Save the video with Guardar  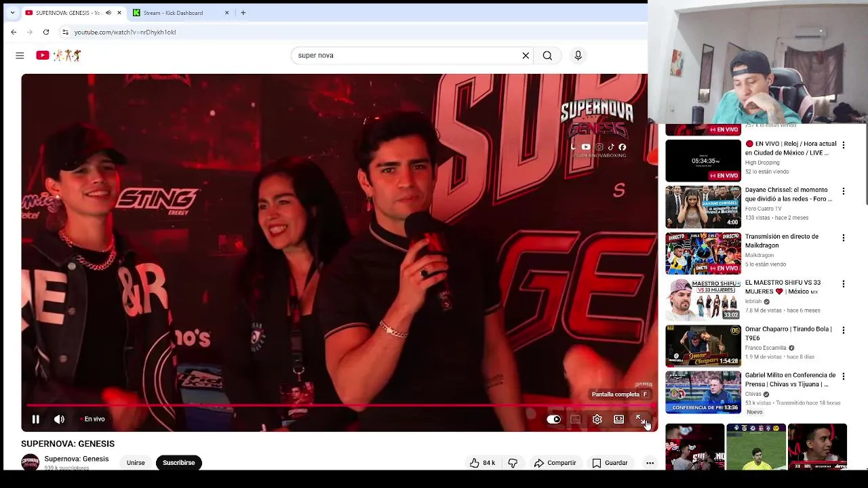pos(610,463)
